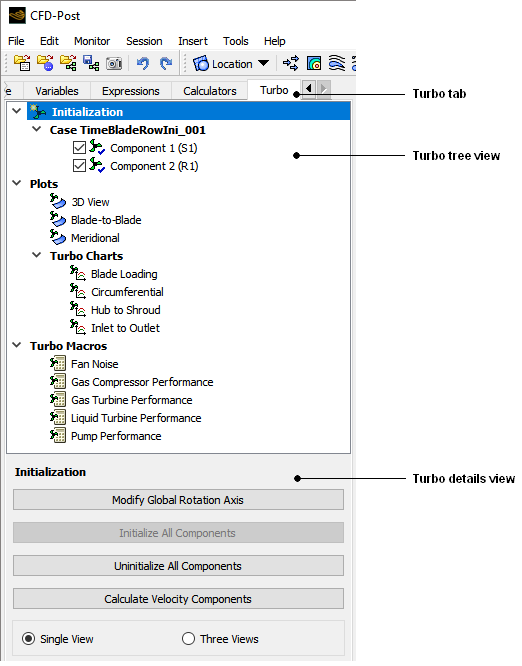The image size is (522, 666).
Task: Click the camera save-picture icon
Action: (x=114, y=64)
